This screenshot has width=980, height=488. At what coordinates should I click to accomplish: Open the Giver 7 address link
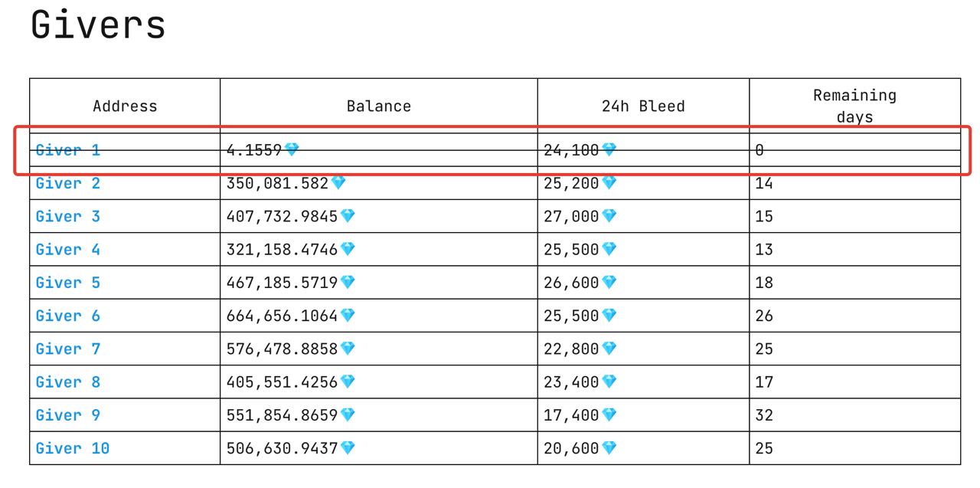pos(68,349)
